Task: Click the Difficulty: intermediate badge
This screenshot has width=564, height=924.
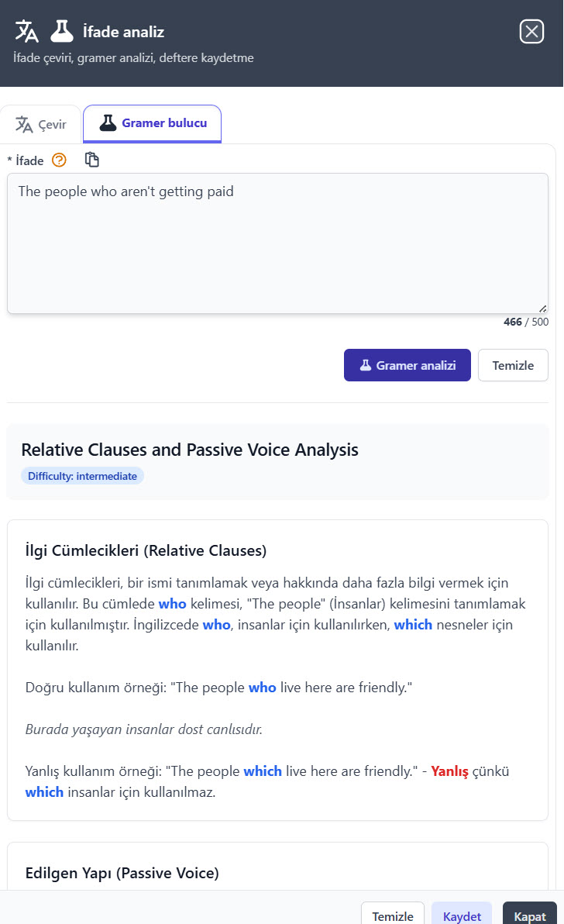Action: [82, 476]
